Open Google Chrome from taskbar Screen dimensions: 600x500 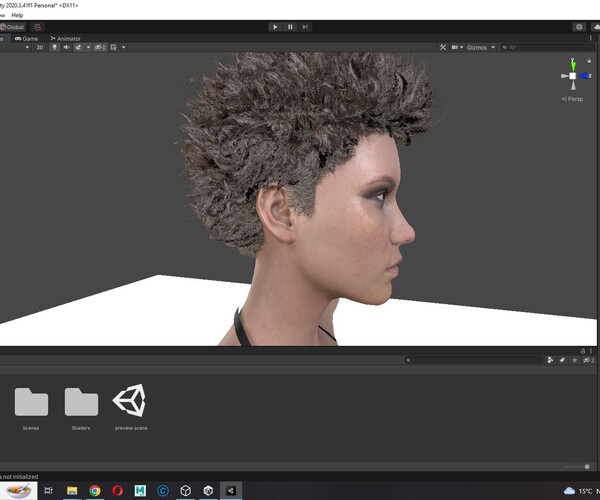[x=95, y=490]
